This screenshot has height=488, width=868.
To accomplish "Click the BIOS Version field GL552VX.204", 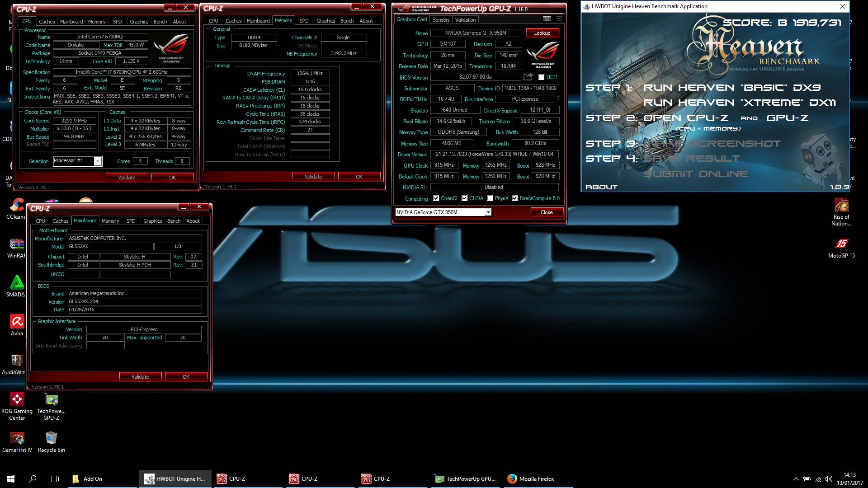I will point(135,301).
